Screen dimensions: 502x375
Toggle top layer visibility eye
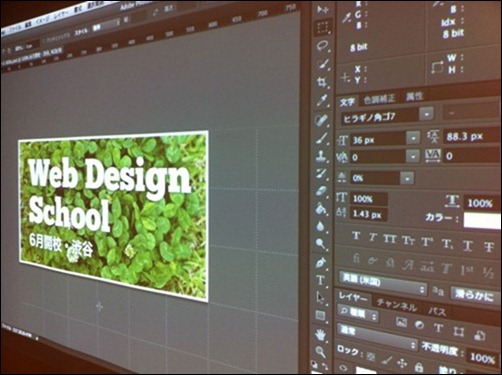click(343, 368)
